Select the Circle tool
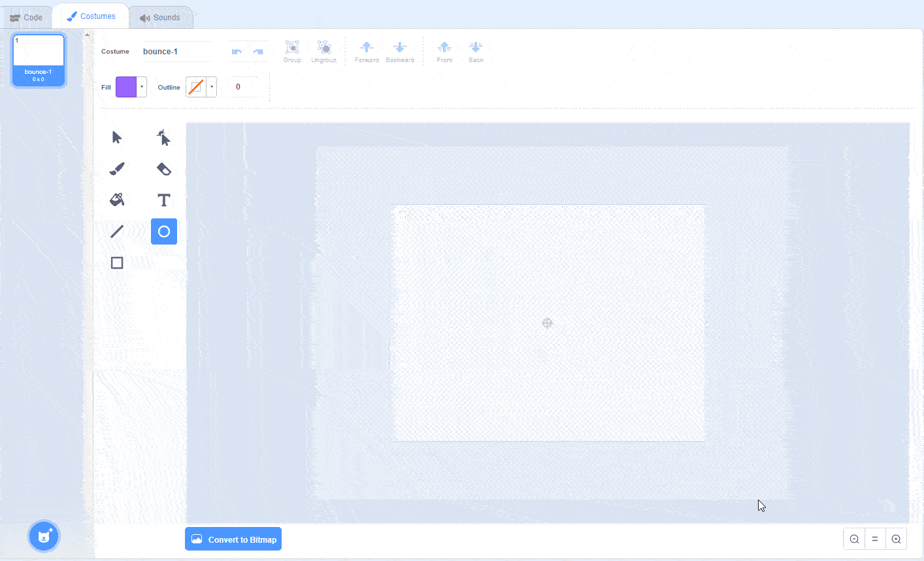The height and width of the screenshot is (561, 924). 163,231
